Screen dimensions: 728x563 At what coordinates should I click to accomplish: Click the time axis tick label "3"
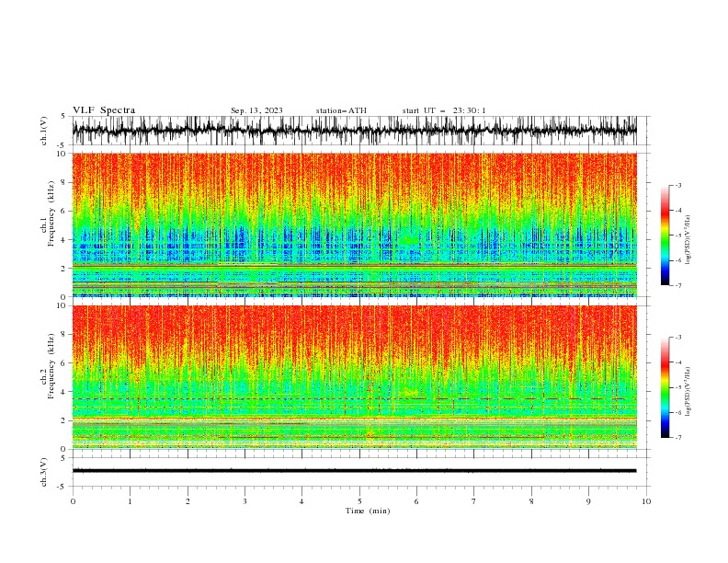click(x=245, y=501)
